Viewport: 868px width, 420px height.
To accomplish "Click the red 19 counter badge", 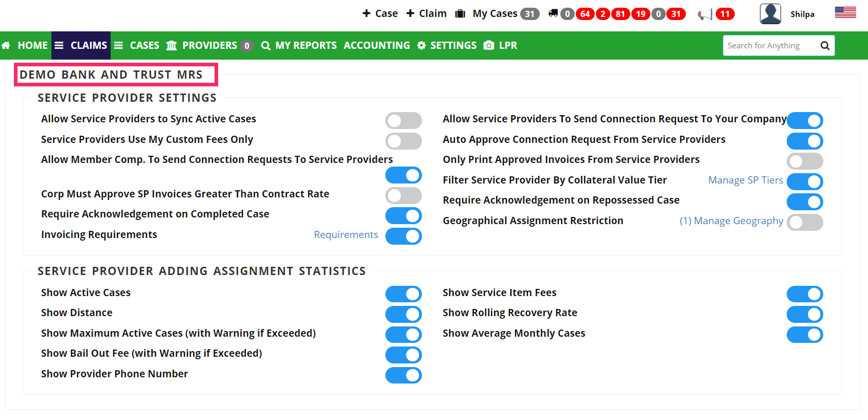I will point(641,14).
